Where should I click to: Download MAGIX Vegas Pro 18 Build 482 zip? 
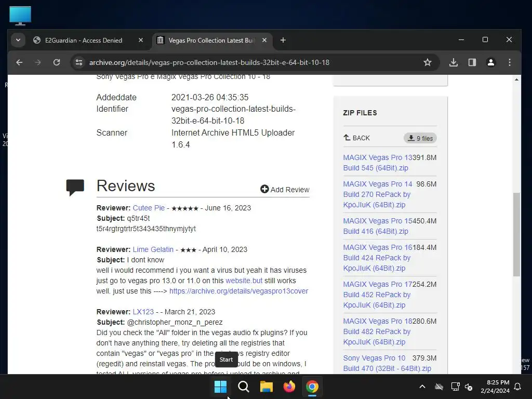coord(377,331)
